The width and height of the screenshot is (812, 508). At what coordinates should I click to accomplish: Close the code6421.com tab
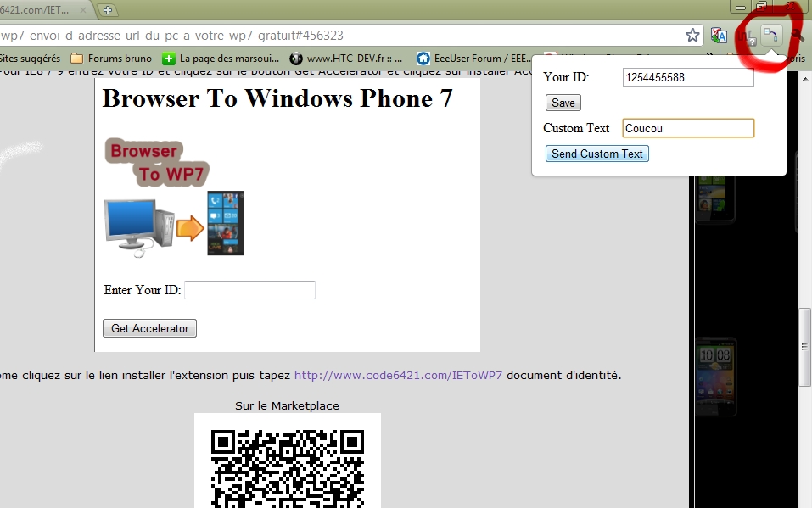point(82,10)
